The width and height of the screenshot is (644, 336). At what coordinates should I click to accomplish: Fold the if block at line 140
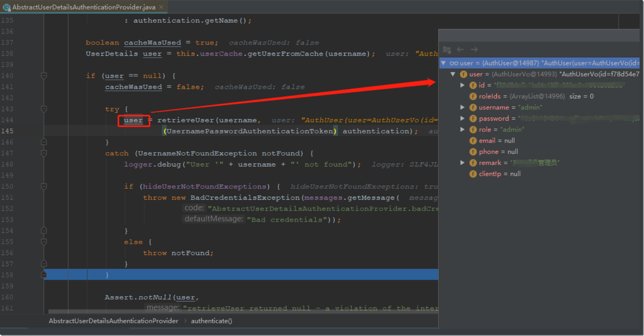point(44,76)
